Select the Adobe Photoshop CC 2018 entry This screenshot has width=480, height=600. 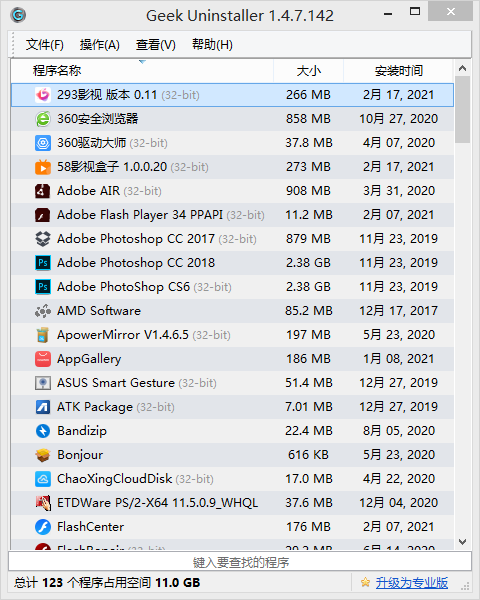[136, 263]
